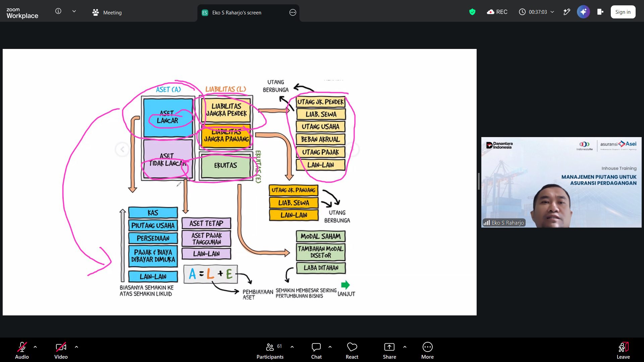Expand audio settings arrow
Screen dimensions: 644x362
(x=35, y=347)
